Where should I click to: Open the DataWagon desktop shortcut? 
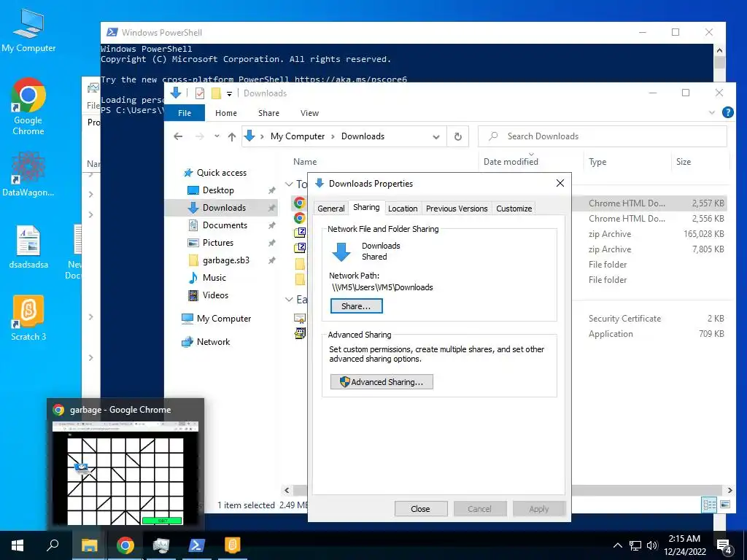click(28, 174)
